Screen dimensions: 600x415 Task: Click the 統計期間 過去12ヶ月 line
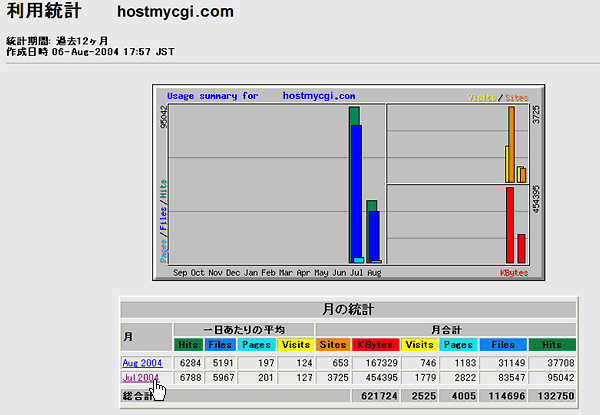(57, 41)
